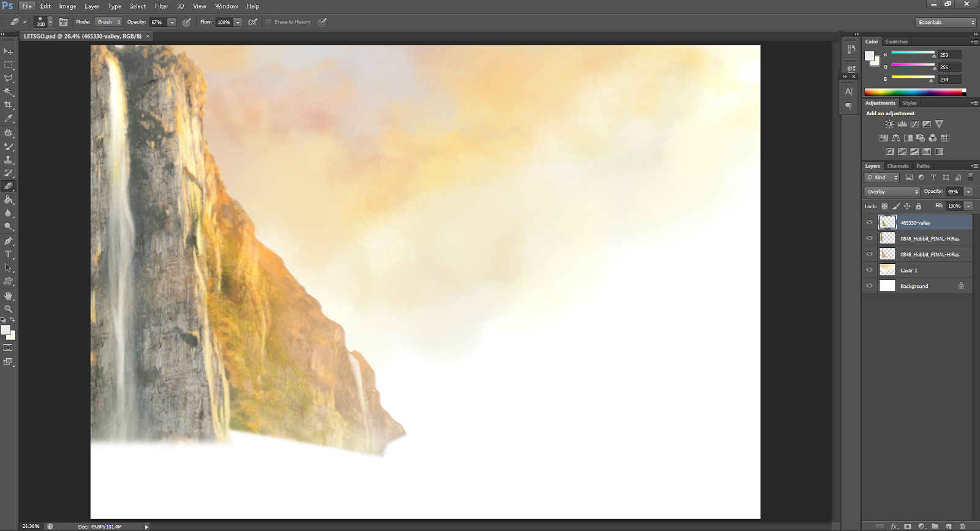This screenshot has width=980, height=531.
Task: Select the Eyedropper tool
Action: [9, 119]
